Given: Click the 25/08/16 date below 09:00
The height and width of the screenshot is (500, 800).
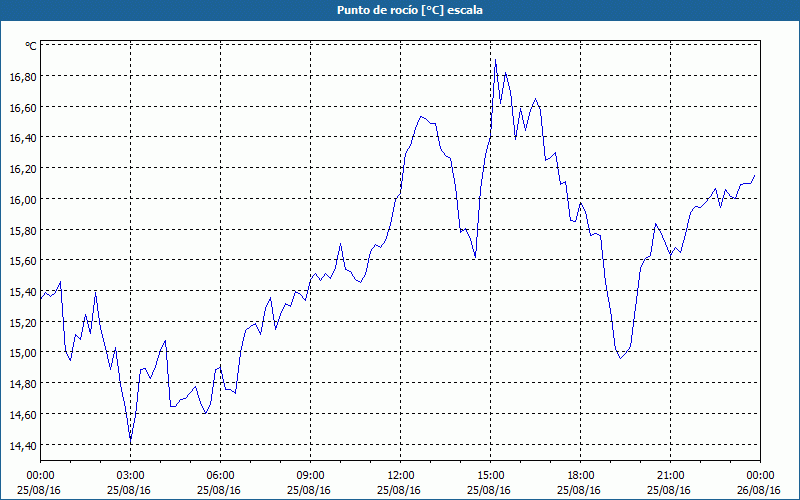Looking at the screenshot, I should pyautogui.click(x=310, y=490).
